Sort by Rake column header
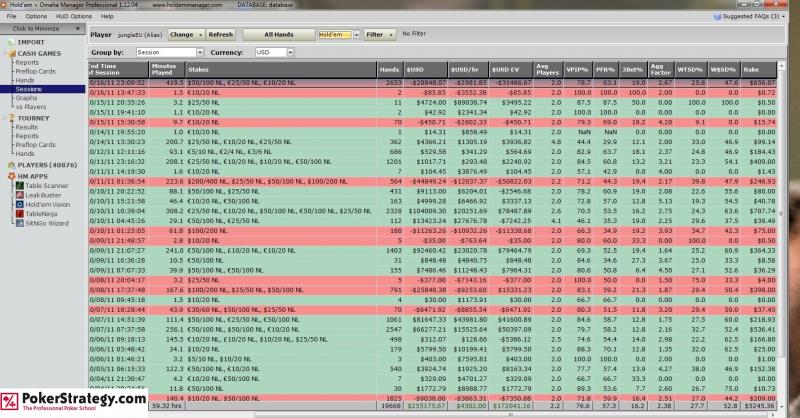Image resolution: width=800 pixels, height=418 pixels. 758,69
